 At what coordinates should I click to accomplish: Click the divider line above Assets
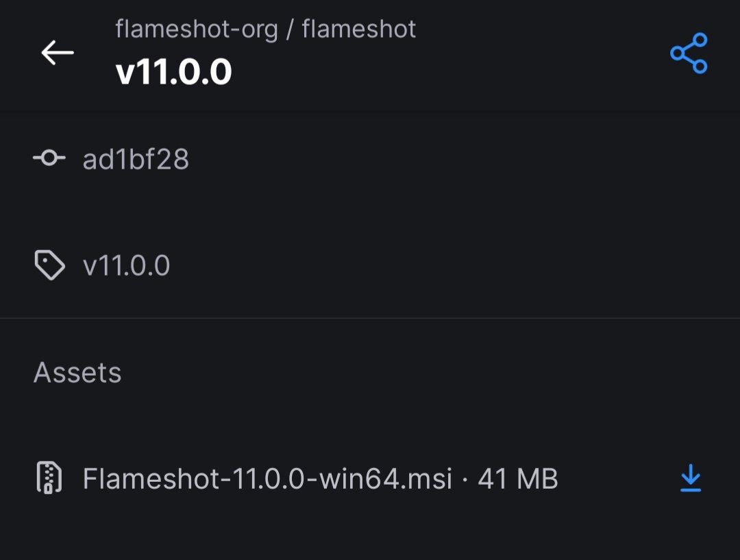click(370, 318)
